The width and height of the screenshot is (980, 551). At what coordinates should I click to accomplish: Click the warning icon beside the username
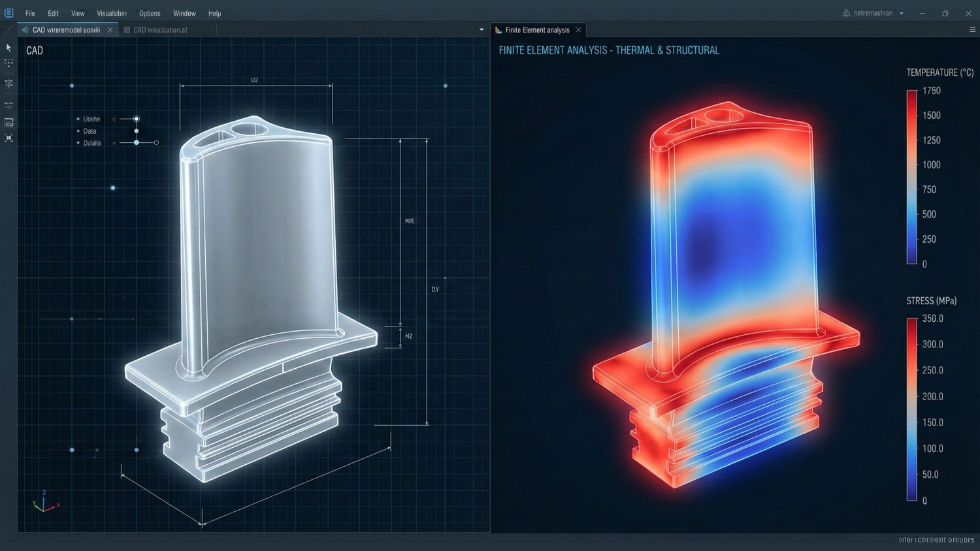[846, 13]
